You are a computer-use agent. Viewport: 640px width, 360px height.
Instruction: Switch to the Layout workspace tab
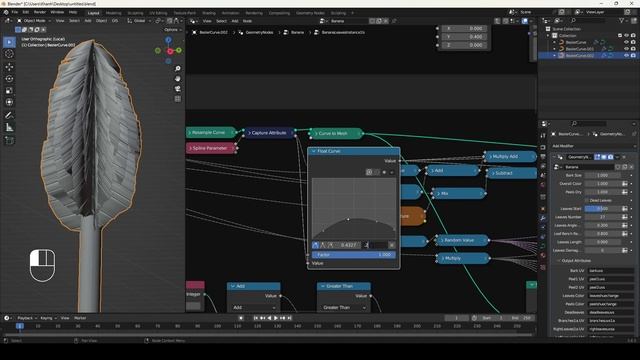click(x=93, y=13)
